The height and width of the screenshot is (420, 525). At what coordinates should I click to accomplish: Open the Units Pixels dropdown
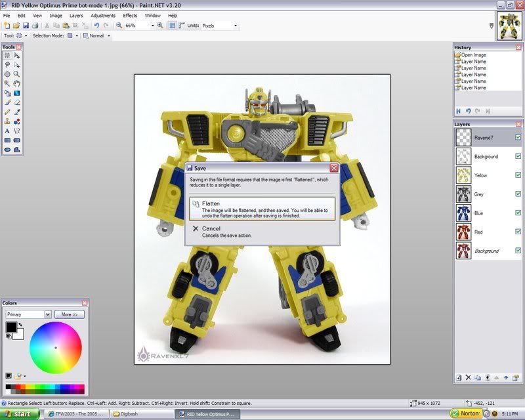pyautogui.click(x=236, y=26)
